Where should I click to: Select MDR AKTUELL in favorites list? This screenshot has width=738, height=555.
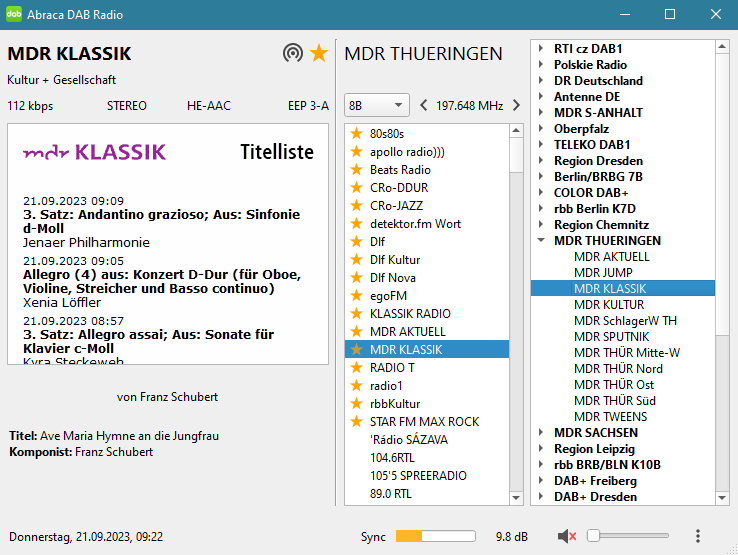point(427,331)
